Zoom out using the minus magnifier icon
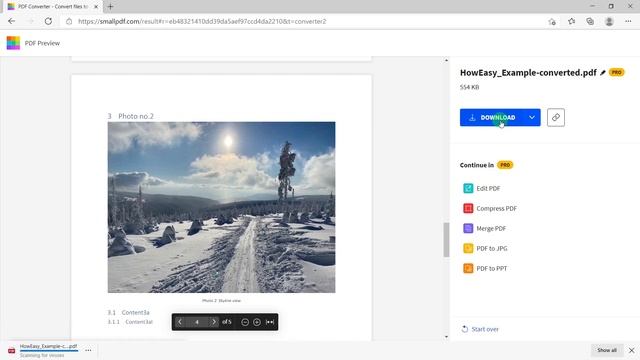 [x=245, y=322]
